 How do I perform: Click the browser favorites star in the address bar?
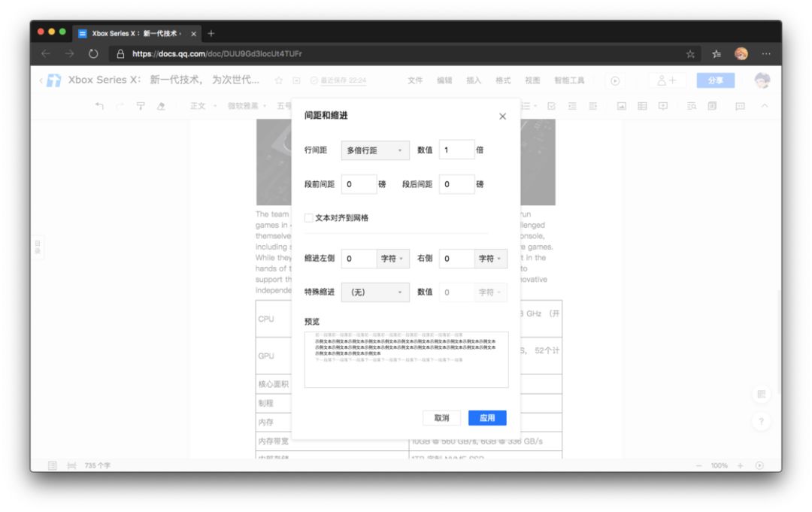pyautogui.click(x=690, y=54)
